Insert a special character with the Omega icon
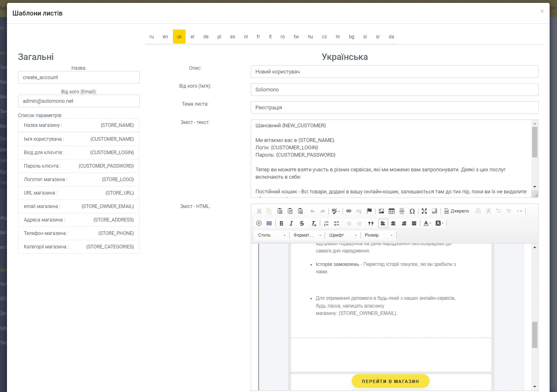Viewport: 557px width, 392px height. 412,211
